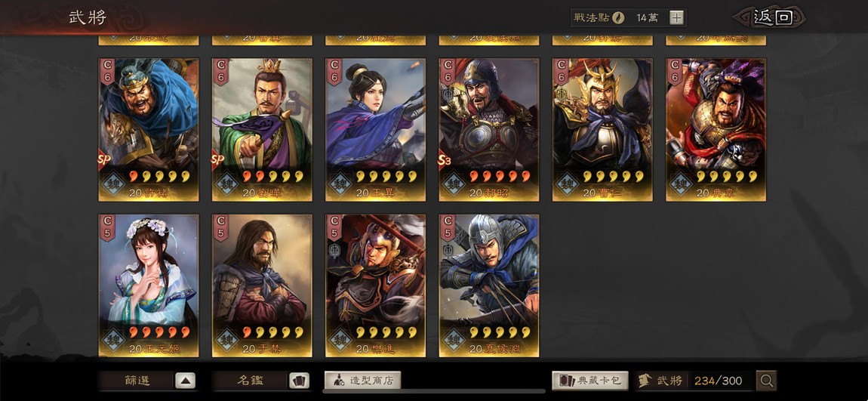The width and height of the screenshot is (868, 401).
Task: Click the 戰法點 coin icon
Action: 618,17
